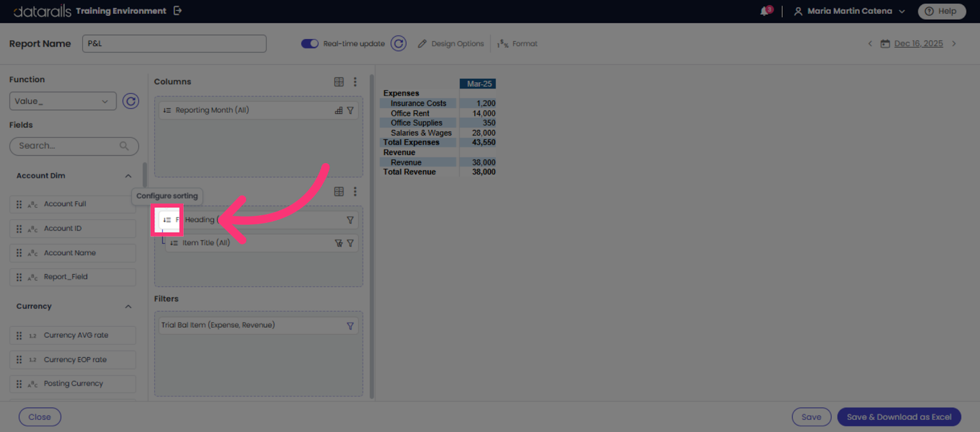
Task: Click the Total Revenue row label
Action: 410,172
